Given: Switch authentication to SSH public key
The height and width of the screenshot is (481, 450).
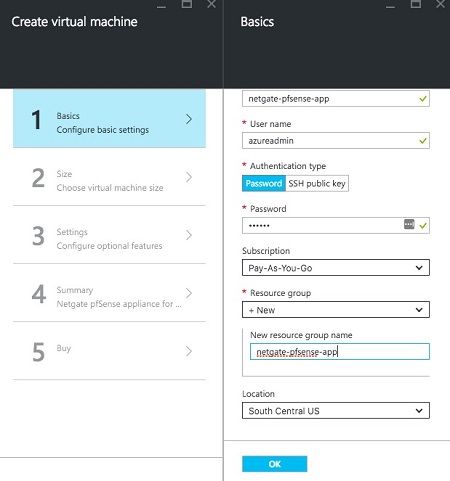Looking at the screenshot, I should (x=317, y=183).
